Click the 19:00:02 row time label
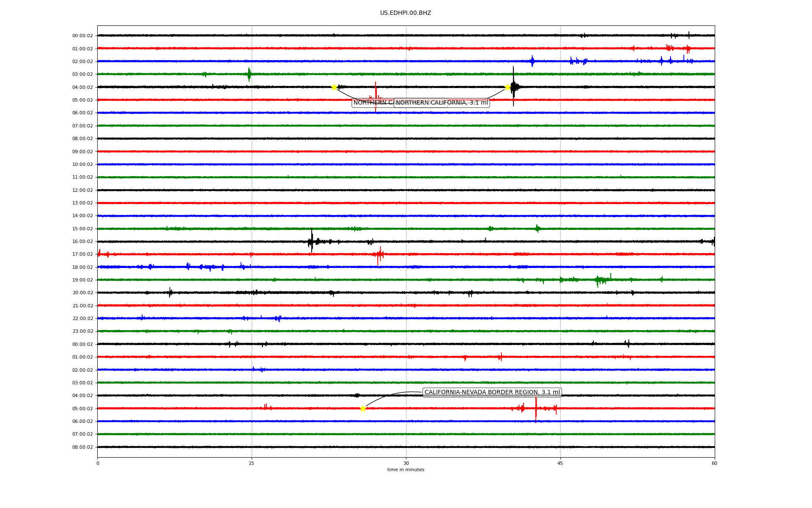The height and width of the screenshot is (508, 812). tap(82, 280)
